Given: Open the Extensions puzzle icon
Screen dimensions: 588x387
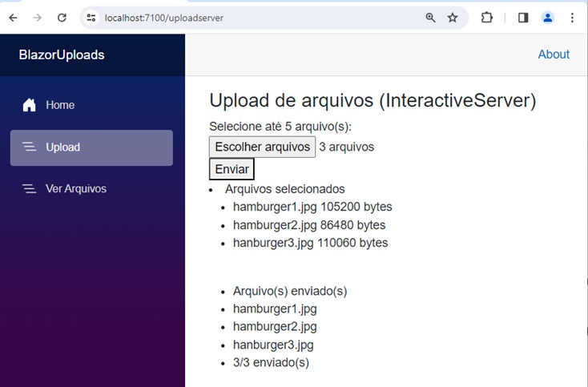Looking at the screenshot, I should point(487,18).
